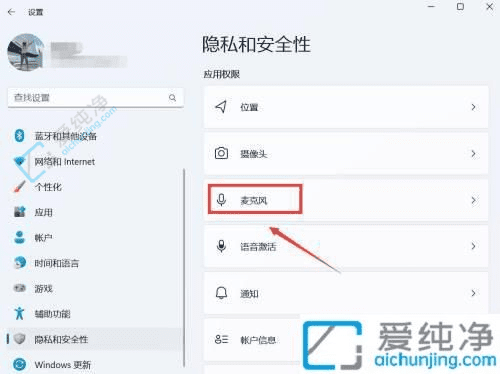Image resolution: width=500 pixels, height=374 pixels.
Task: Expand the 麦克风 row chevron
Action: click(473, 200)
